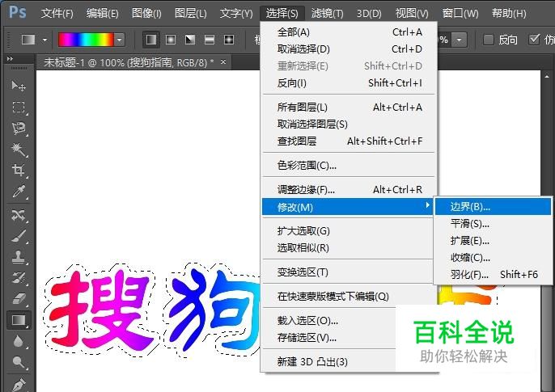The width and height of the screenshot is (555, 392).
Task: Open the 3D(D) menu
Action: coord(369,14)
